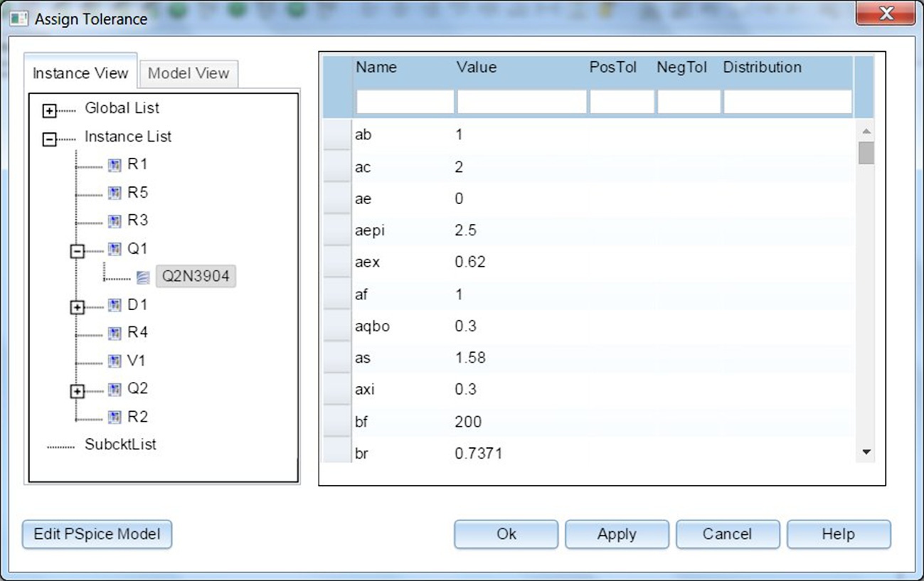Click the R1 component icon in tree
Viewport: 924px width, 581px height.
coord(115,165)
